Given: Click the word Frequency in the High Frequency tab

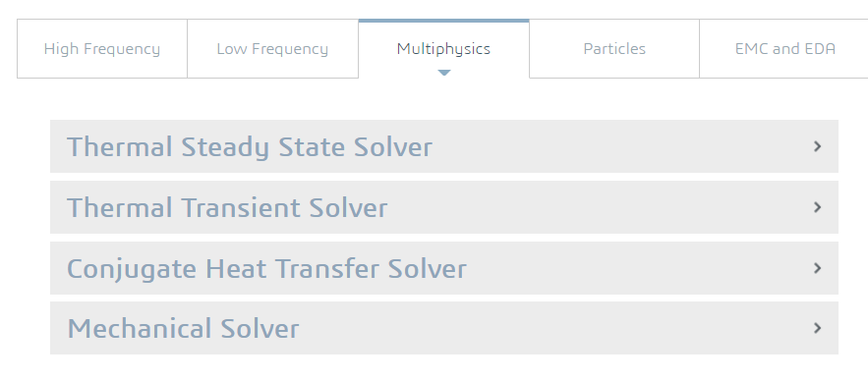Looking at the screenshot, I should 120,49.
